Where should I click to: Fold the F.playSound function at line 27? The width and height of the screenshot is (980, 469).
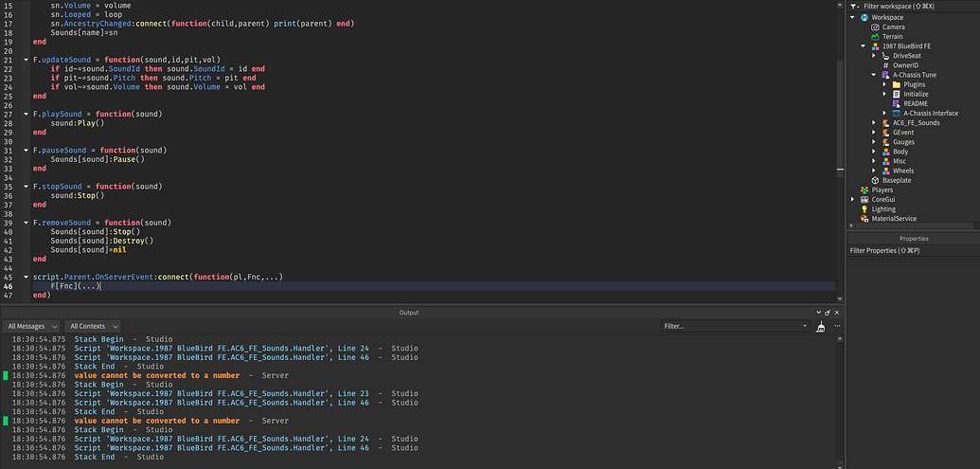[26, 115]
